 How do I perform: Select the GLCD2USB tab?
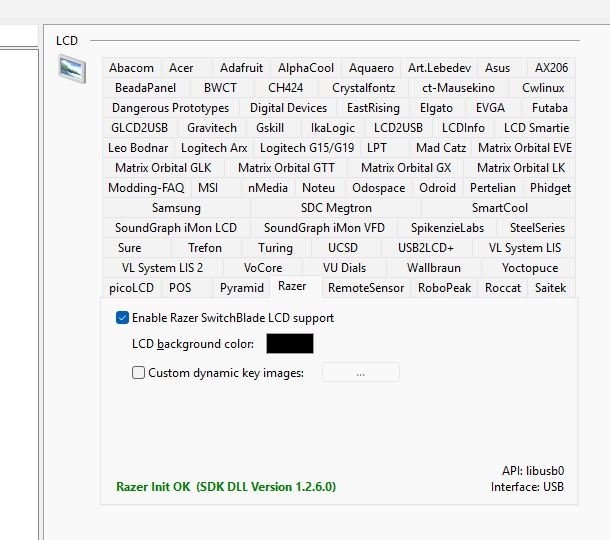point(139,128)
